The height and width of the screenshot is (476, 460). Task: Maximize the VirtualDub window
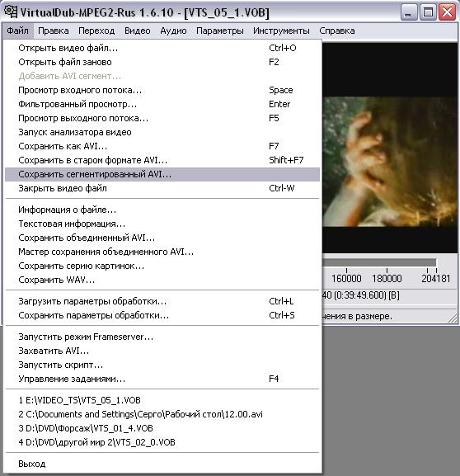pyautogui.click(x=428, y=12)
